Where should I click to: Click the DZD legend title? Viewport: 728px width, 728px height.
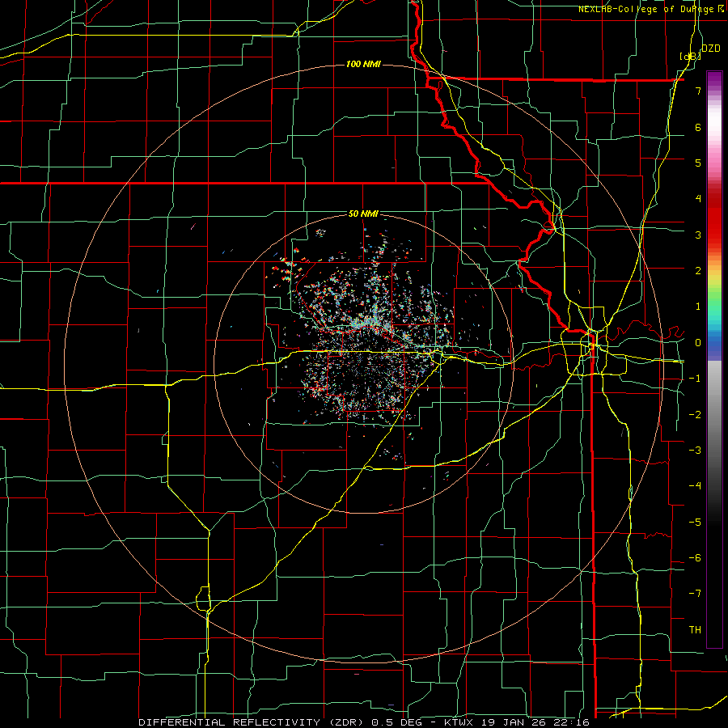710,48
